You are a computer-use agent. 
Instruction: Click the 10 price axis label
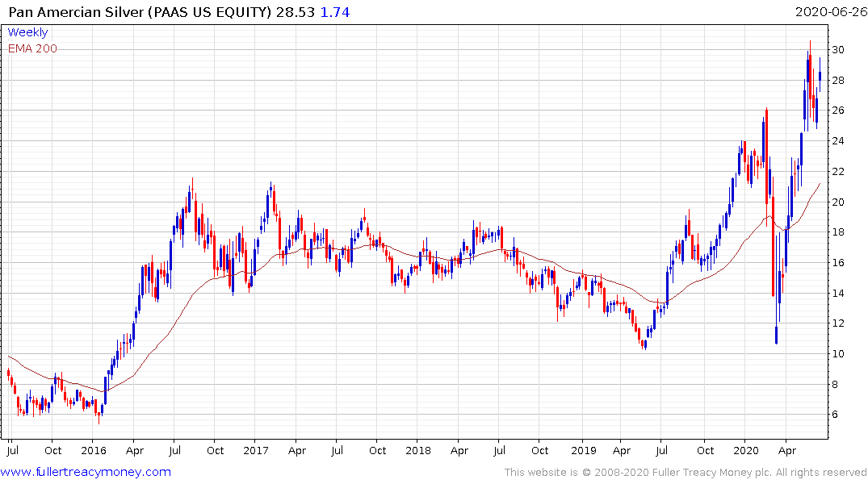[x=838, y=354]
